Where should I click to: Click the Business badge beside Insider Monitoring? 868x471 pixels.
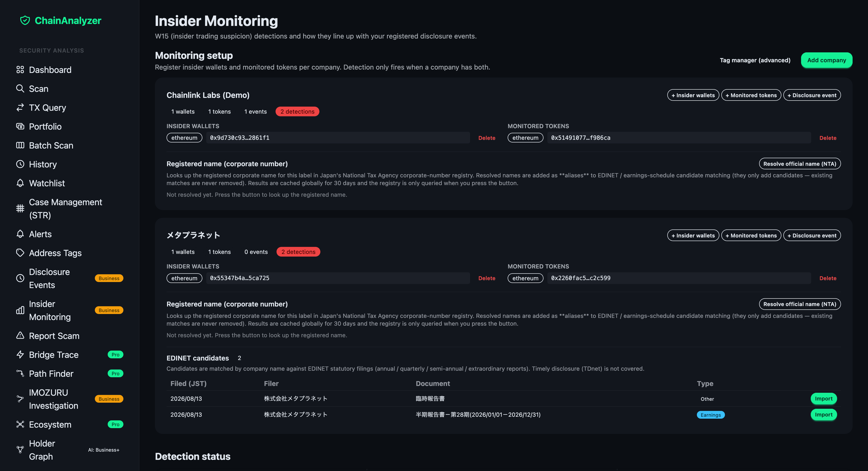pos(109,310)
